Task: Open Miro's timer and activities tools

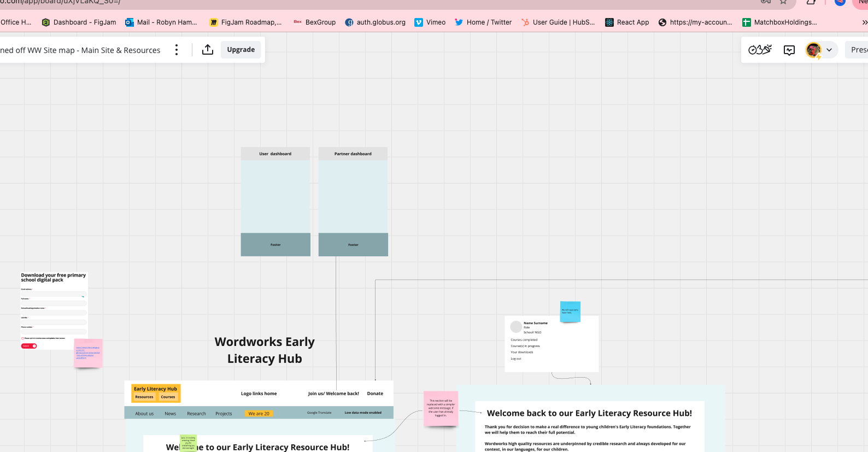Action: click(x=759, y=50)
